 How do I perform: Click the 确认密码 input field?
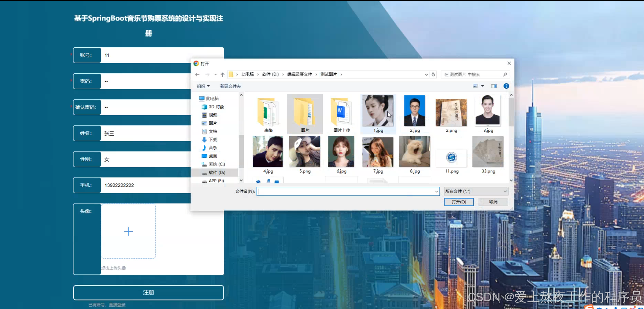146,107
